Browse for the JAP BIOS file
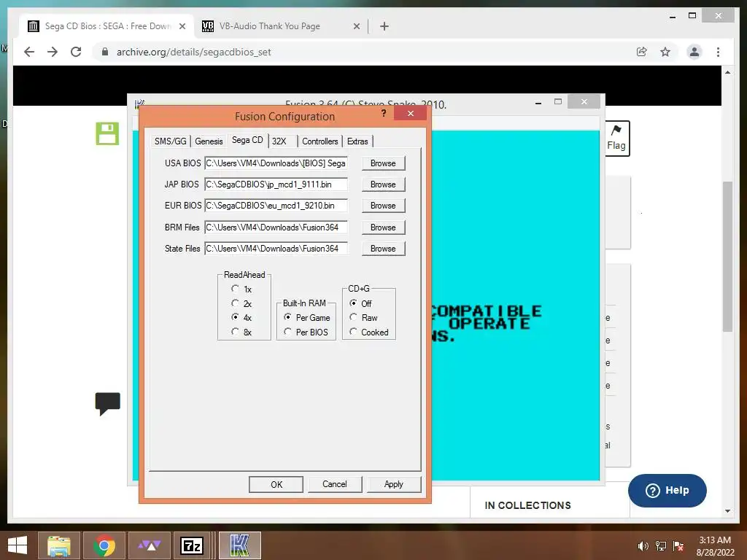Viewport: 747px width, 560px height. tap(383, 184)
